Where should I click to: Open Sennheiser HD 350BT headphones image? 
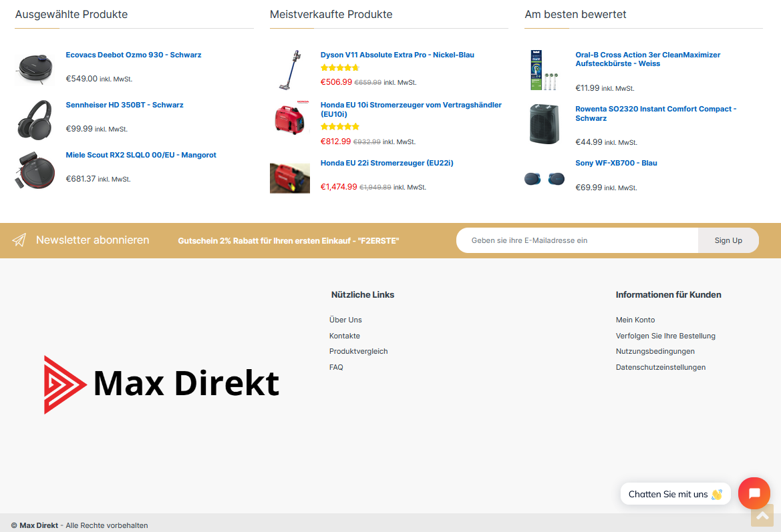pos(35,119)
